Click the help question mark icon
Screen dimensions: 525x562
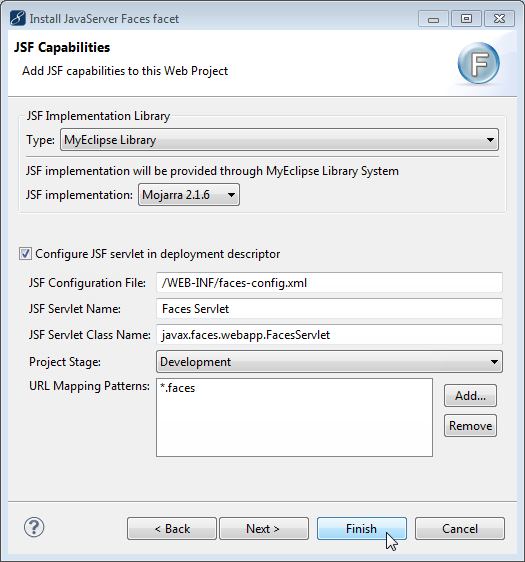coord(34,527)
